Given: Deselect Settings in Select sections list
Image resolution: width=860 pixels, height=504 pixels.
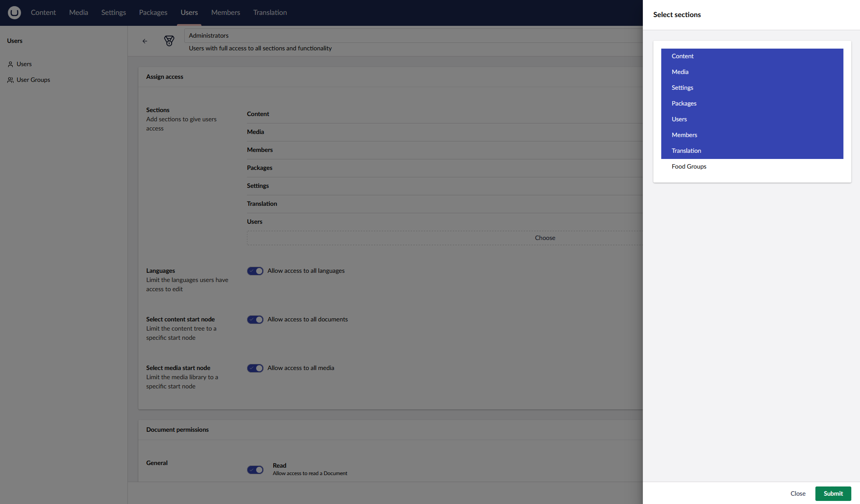Looking at the screenshot, I should tap(752, 88).
